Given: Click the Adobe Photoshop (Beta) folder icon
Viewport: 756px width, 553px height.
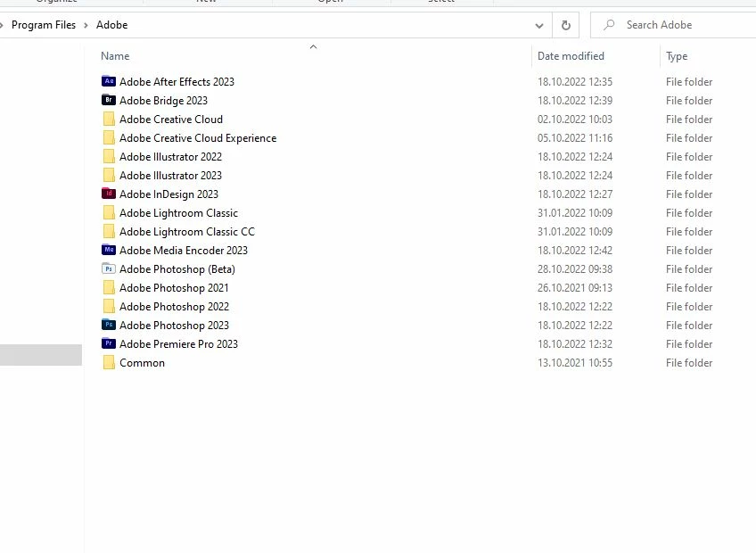Looking at the screenshot, I should click(109, 269).
